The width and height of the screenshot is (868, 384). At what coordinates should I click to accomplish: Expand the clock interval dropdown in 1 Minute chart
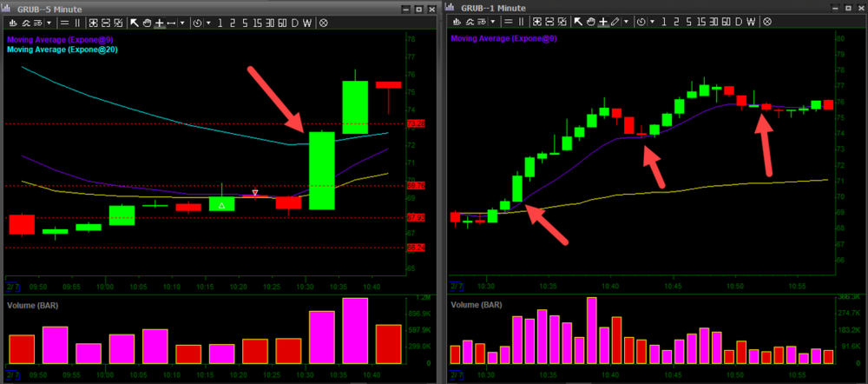tap(652, 22)
